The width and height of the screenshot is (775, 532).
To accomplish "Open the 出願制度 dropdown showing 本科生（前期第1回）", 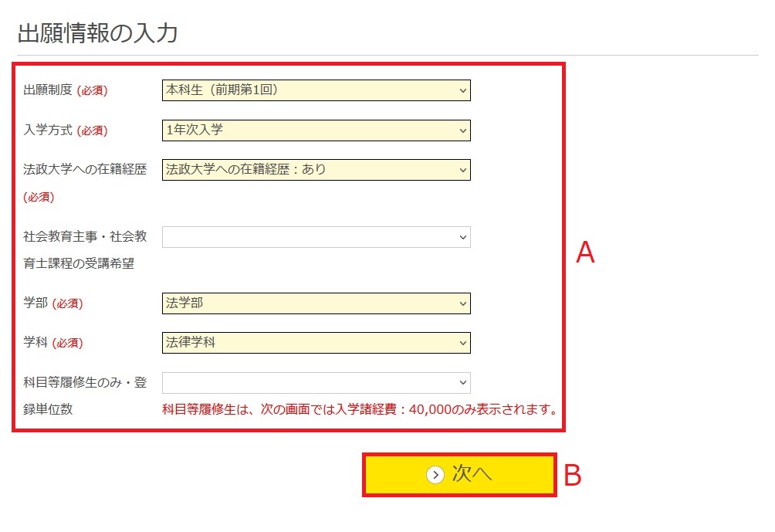I will tap(316, 90).
